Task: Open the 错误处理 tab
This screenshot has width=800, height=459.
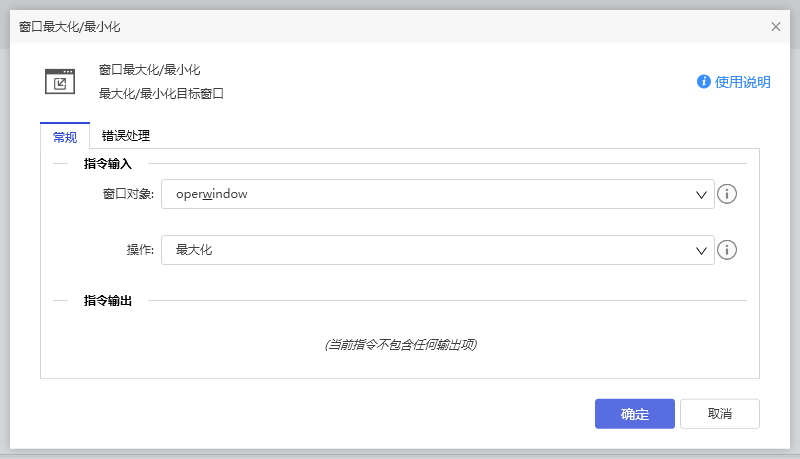Action: point(126,136)
